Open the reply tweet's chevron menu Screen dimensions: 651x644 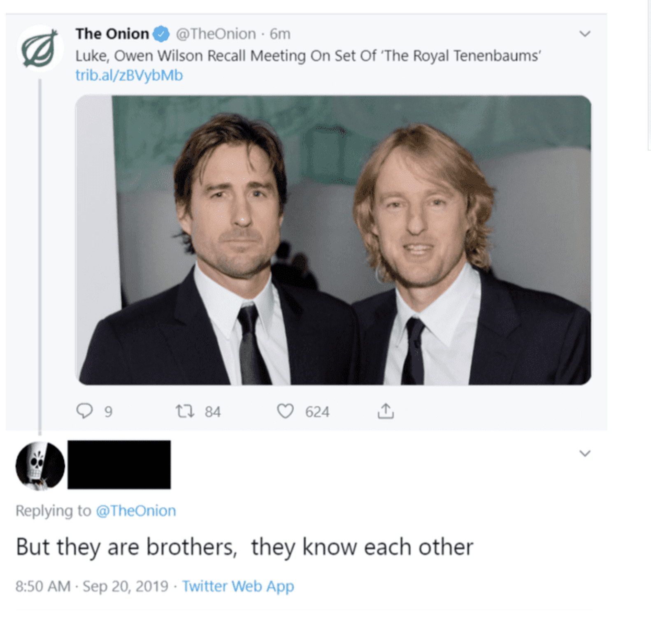click(x=585, y=453)
